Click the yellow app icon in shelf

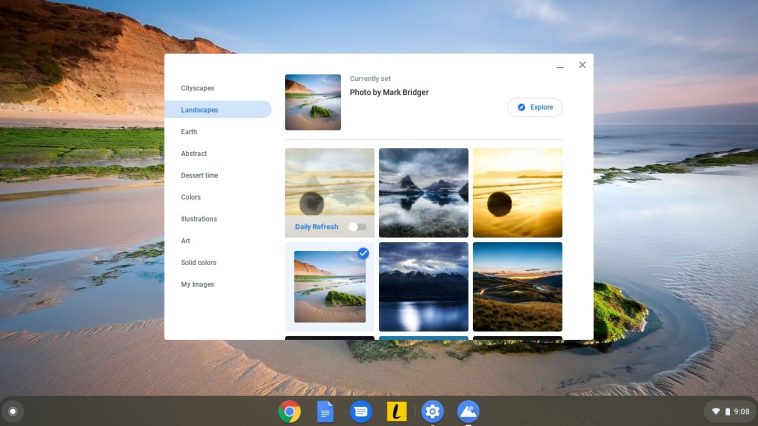[396, 411]
